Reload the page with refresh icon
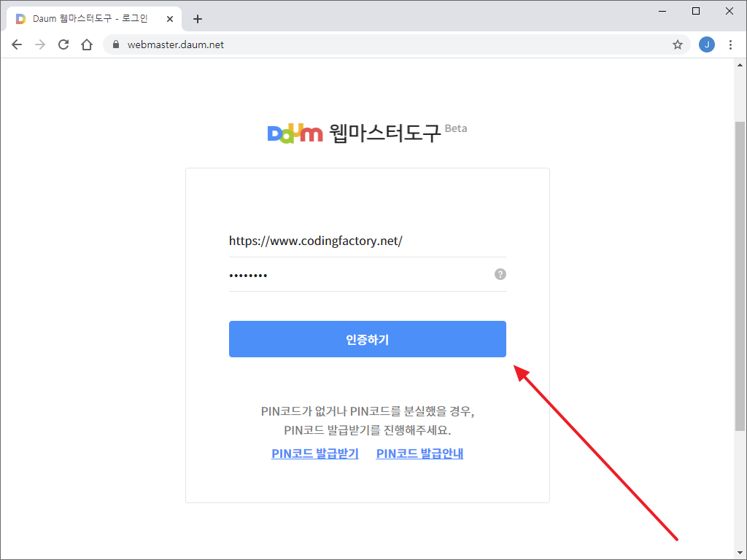 [x=63, y=44]
